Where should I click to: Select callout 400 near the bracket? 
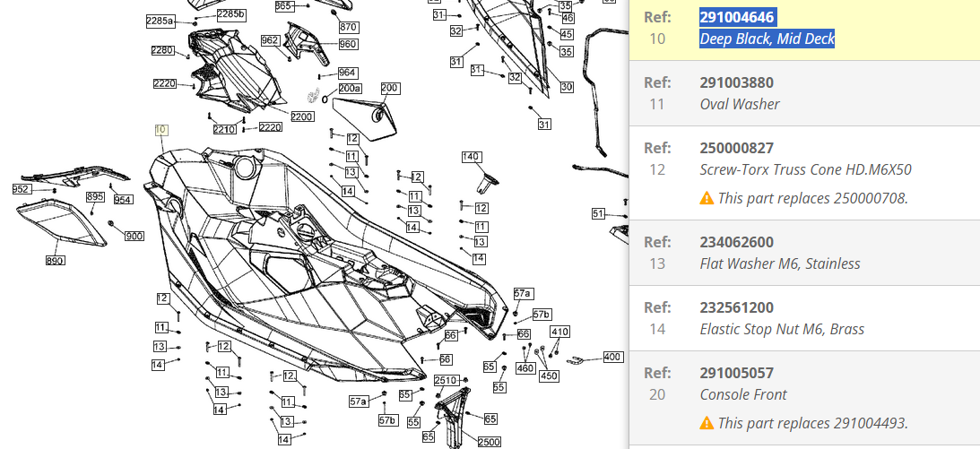pyautogui.click(x=612, y=357)
